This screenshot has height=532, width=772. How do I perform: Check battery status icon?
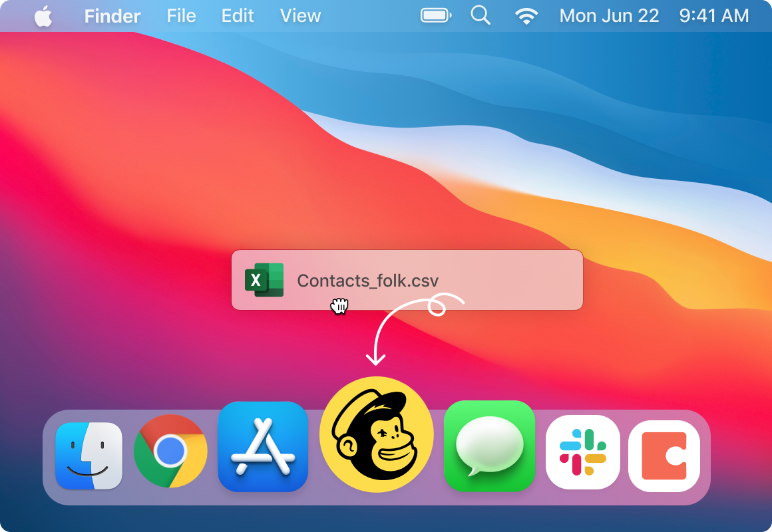[x=436, y=16]
